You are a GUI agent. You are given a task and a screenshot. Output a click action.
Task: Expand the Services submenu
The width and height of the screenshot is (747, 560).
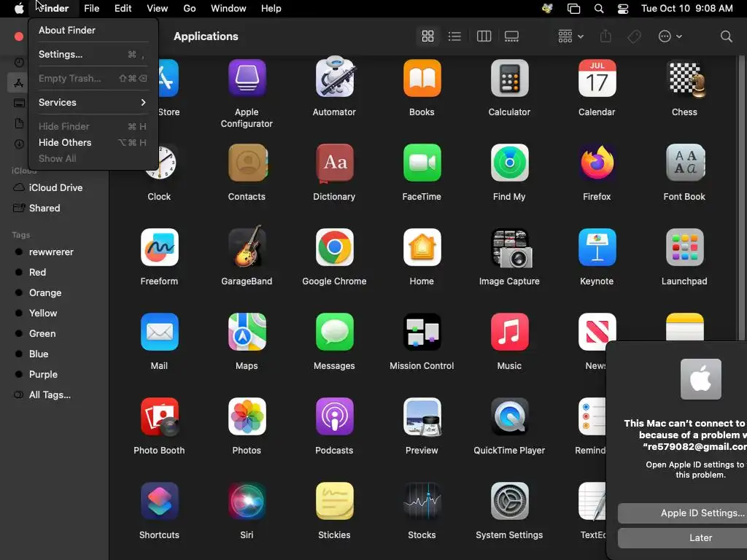[x=93, y=102]
